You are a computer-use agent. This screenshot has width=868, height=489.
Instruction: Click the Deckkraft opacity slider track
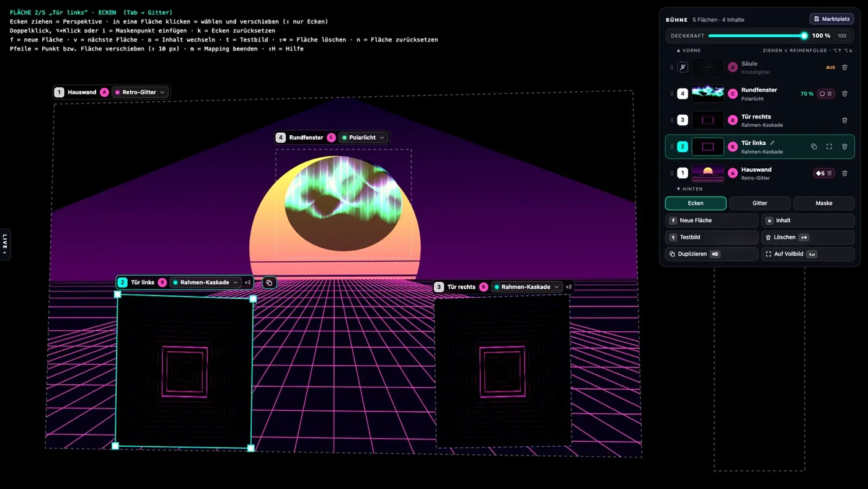point(757,36)
